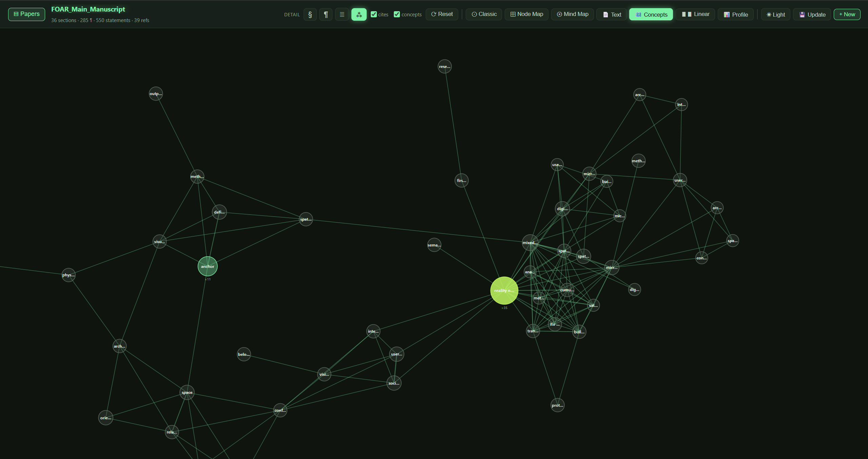
Task: Toggle Light theme
Action: click(776, 14)
